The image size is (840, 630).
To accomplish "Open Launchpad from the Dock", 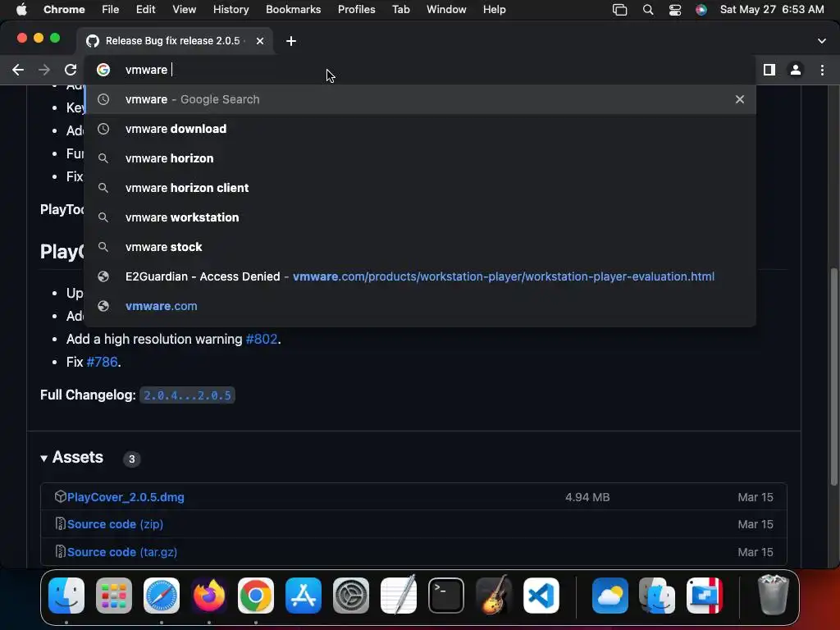I will [113, 596].
